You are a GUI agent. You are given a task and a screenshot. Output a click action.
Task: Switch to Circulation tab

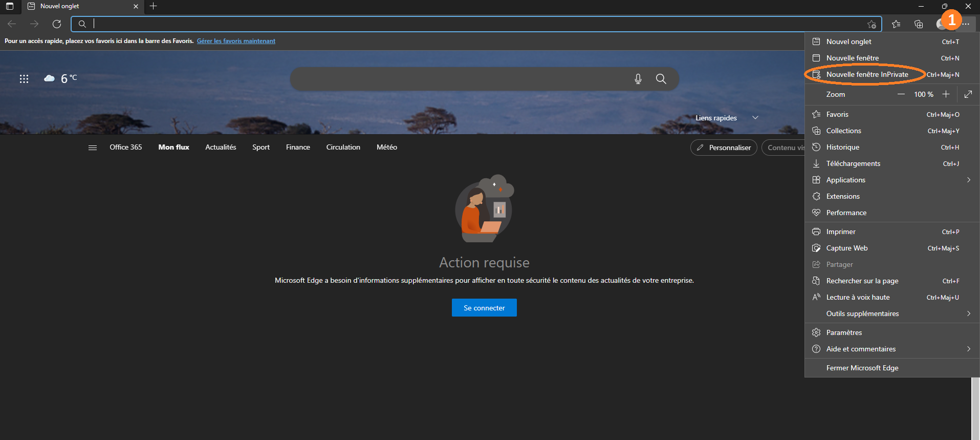[x=343, y=147]
